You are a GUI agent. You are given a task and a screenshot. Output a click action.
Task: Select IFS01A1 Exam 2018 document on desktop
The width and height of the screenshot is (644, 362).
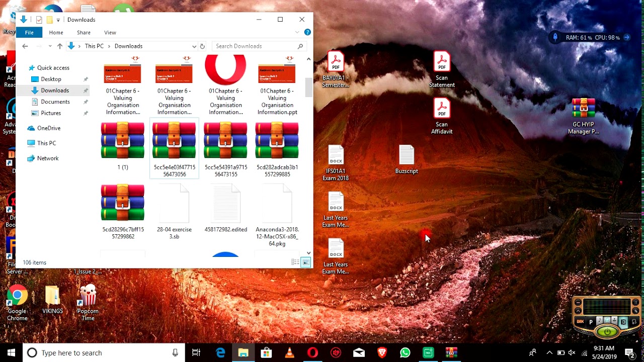tap(336, 163)
